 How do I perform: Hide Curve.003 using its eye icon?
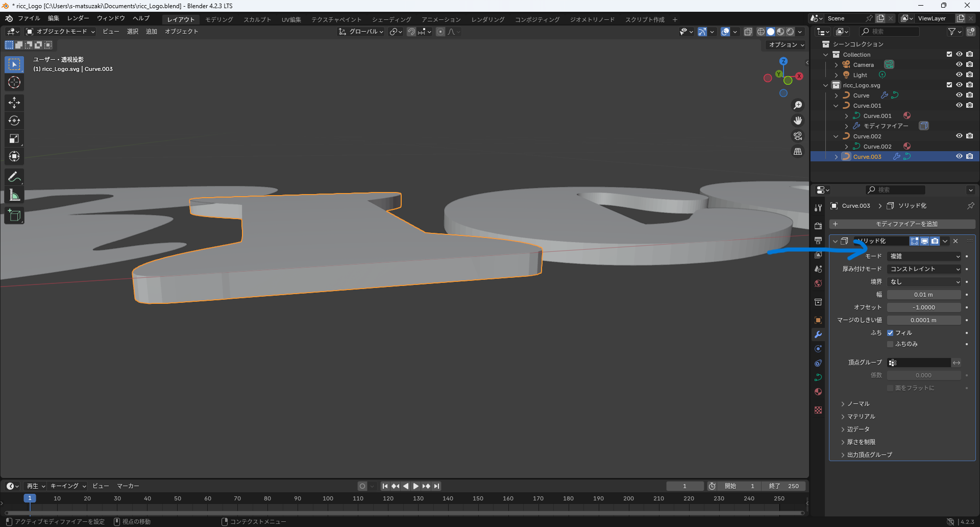(959, 157)
